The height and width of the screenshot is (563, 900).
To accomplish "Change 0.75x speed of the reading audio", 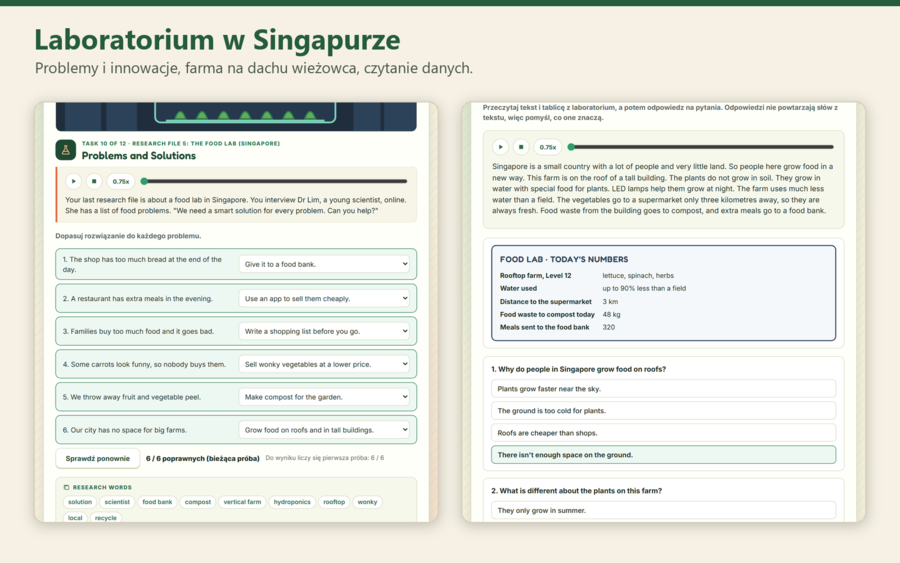I will (x=548, y=147).
